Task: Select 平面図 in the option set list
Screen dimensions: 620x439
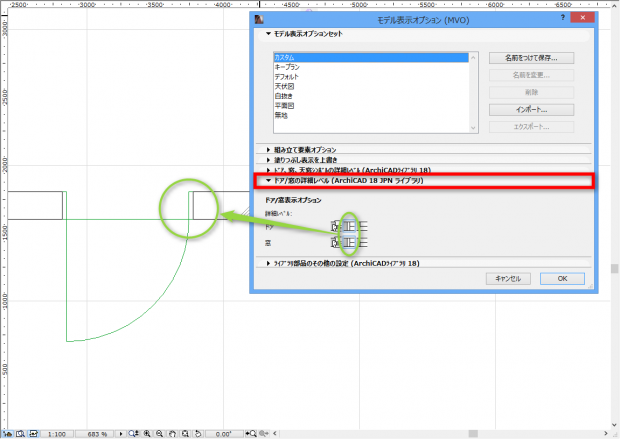Action: click(x=371, y=106)
